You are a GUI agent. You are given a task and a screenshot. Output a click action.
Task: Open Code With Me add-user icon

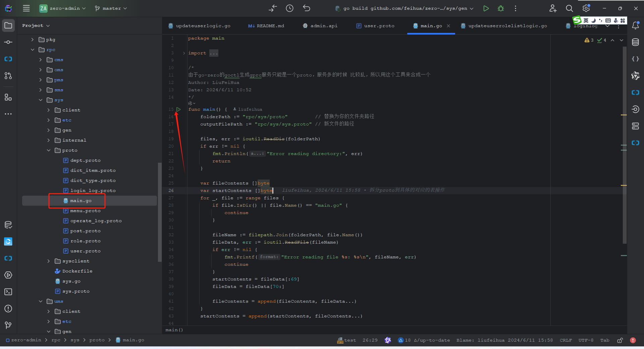[553, 8]
